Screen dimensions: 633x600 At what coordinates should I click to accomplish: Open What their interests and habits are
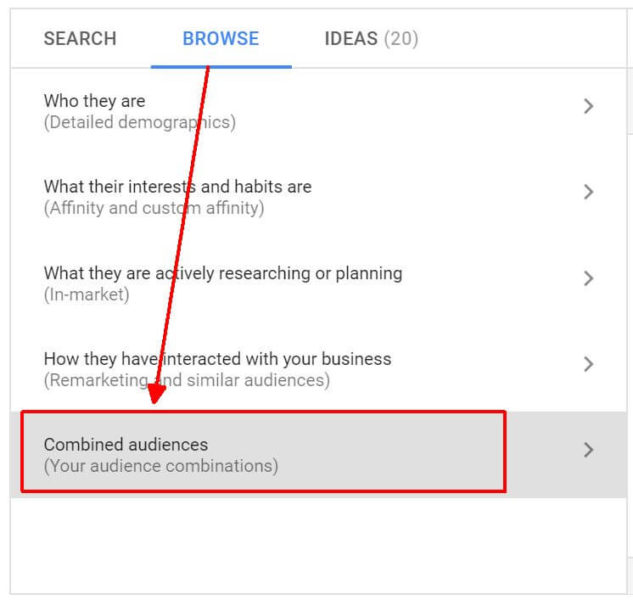(177, 187)
